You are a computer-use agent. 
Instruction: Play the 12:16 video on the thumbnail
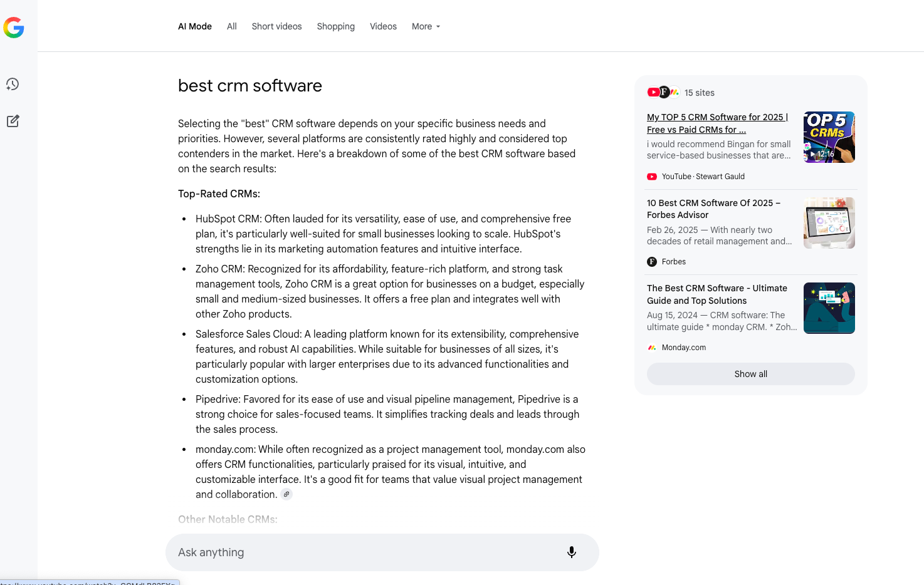(x=822, y=153)
